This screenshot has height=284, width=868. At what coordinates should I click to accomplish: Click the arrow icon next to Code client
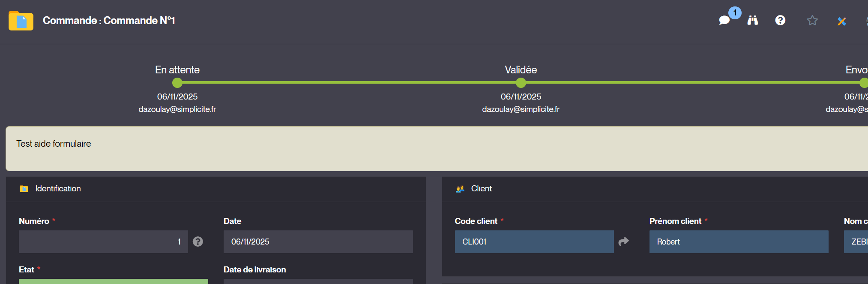[624, 242]
